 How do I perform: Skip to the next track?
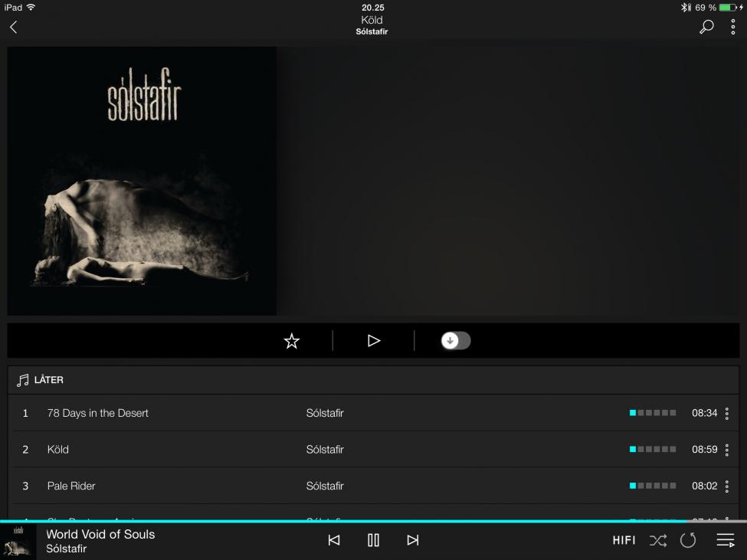(x=413, y=540)
